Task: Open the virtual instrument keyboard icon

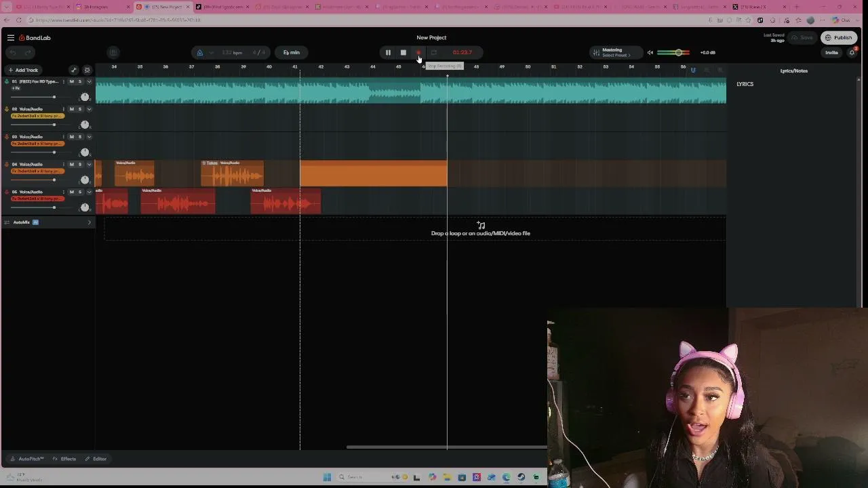Action: point(113,52)
